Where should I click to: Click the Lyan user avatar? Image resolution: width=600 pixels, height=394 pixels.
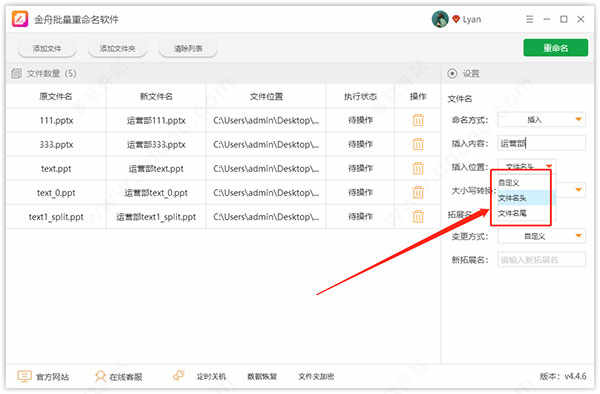(440, 19)
